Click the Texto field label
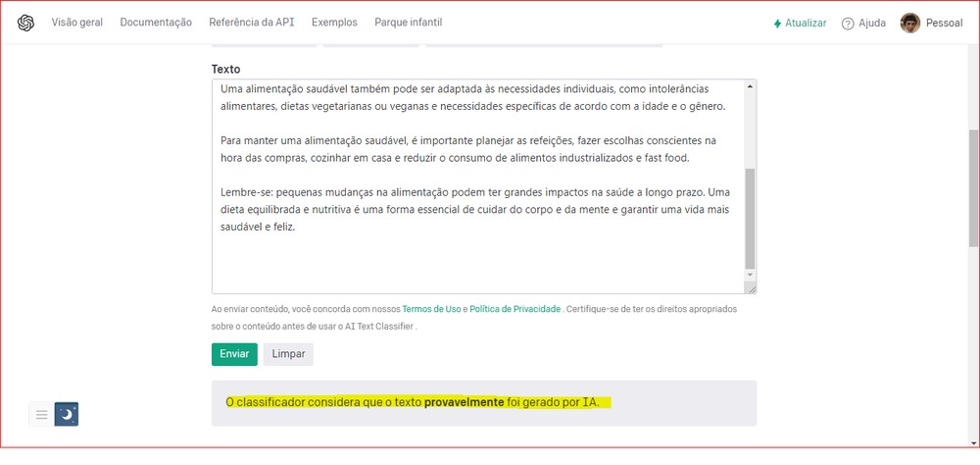This screenshot has width=980, height=465. 225,69
